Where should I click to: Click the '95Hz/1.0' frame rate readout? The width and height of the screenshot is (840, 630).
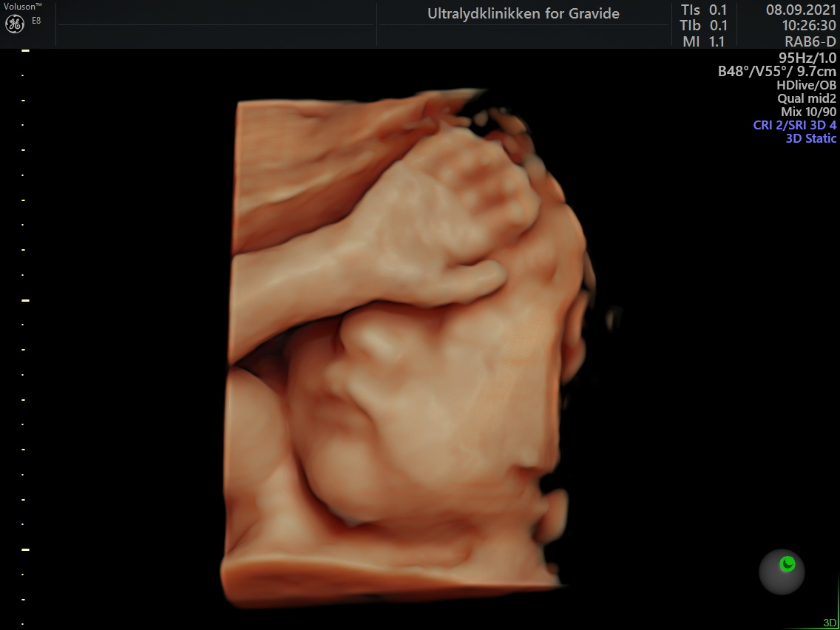[807, 58]
